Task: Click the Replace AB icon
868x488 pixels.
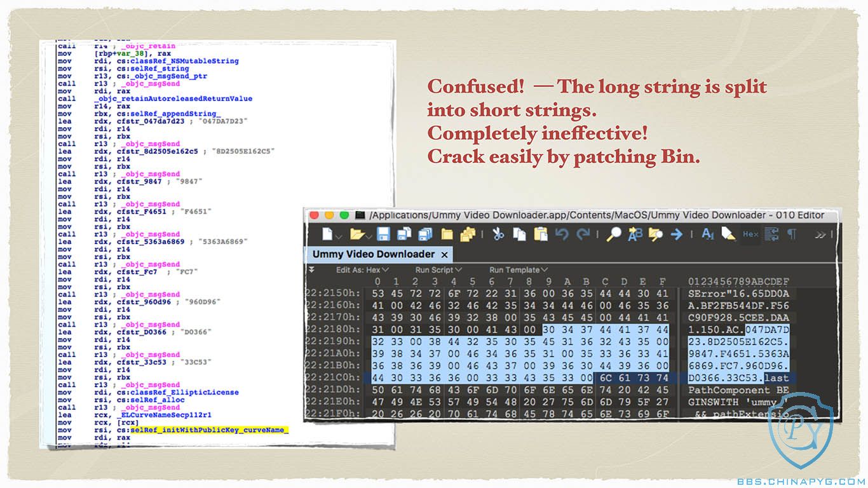Action: coord(635,234)
